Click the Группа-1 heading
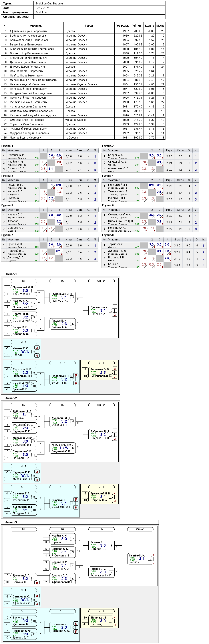 pyautogui.click(x=7, y=146)
